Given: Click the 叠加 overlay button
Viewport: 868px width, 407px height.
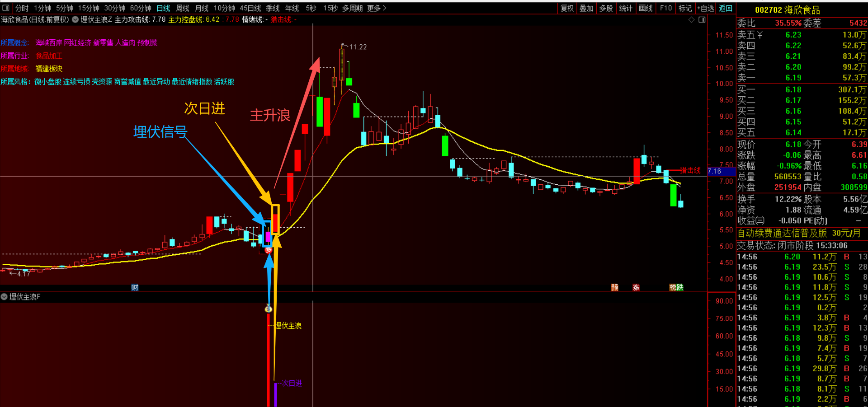Looking at the screenshot, I should coord(586,8).
